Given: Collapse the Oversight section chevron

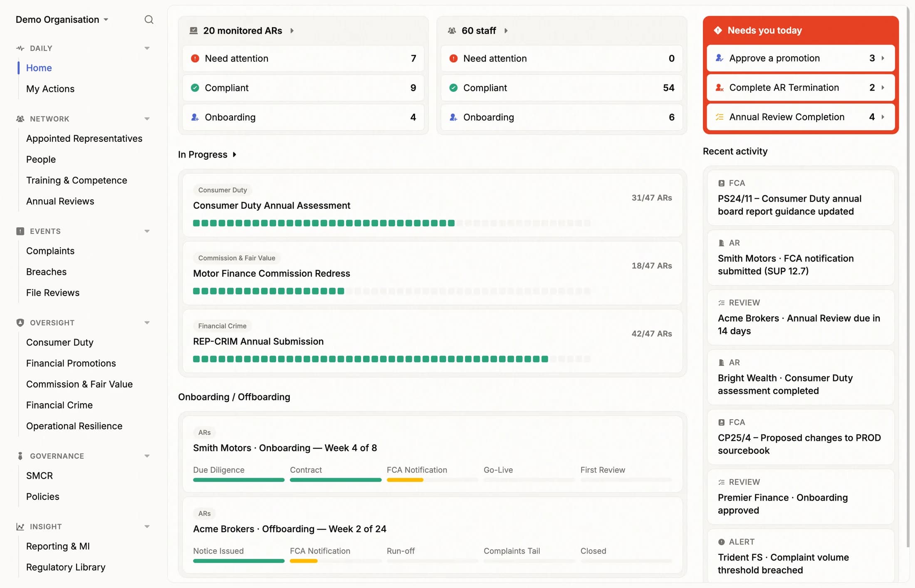Looking at the screenshot, I should pyautogui.click(x=147, y=323).
